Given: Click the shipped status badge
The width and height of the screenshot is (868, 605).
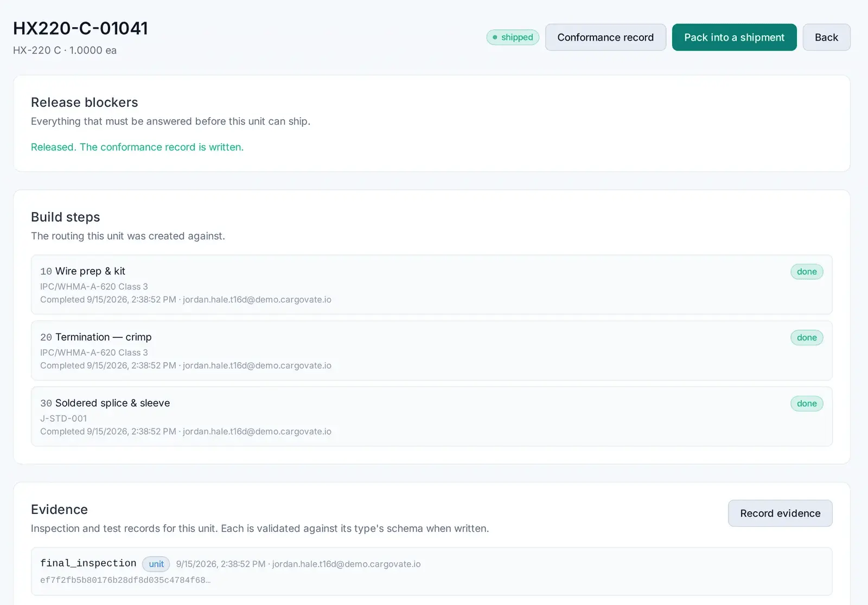Looking at the screenshot, I should point(513,37).
